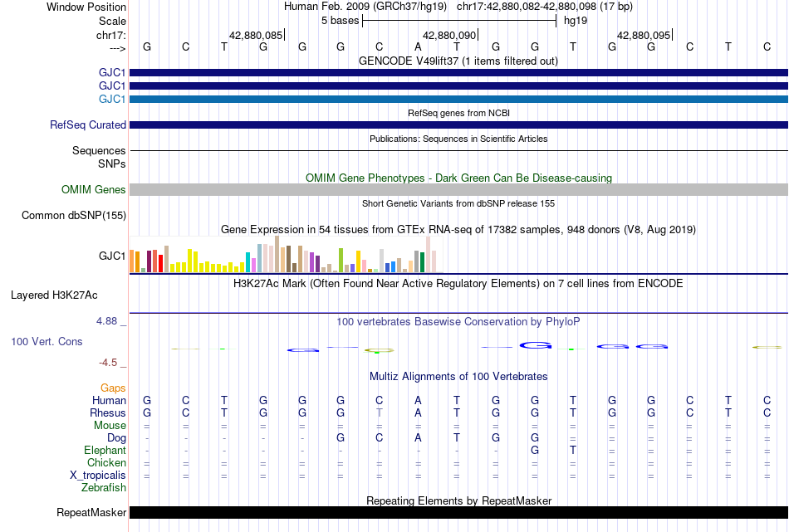Viewport: 789px width, 532px height.
Task: Click the Chicken alignment row label
Action: click(106, 462)
